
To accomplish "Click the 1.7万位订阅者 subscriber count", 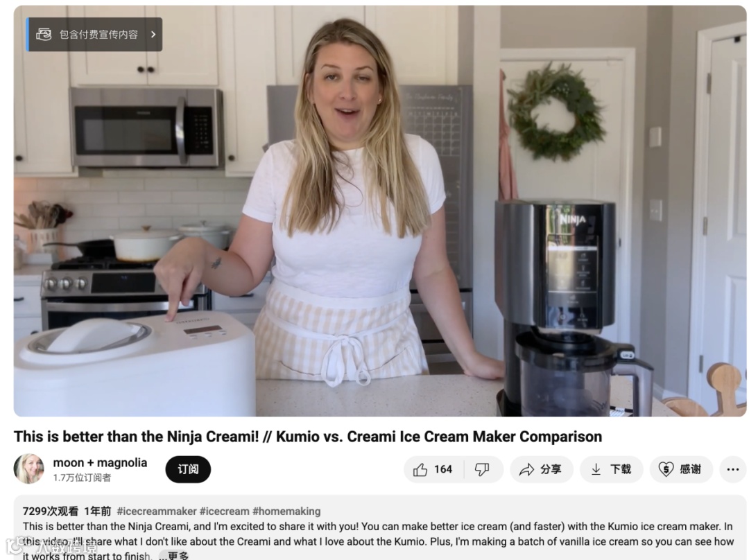I will [82, 478].
